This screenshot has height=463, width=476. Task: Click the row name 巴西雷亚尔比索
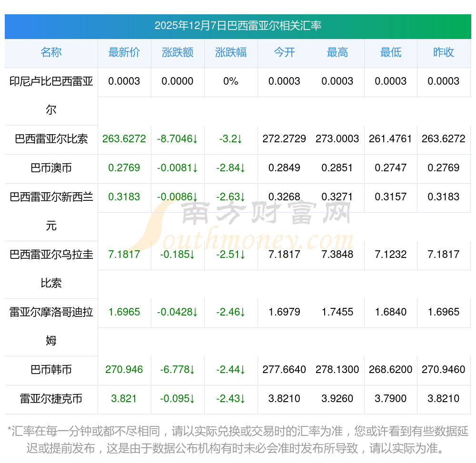tap(51, 139)
